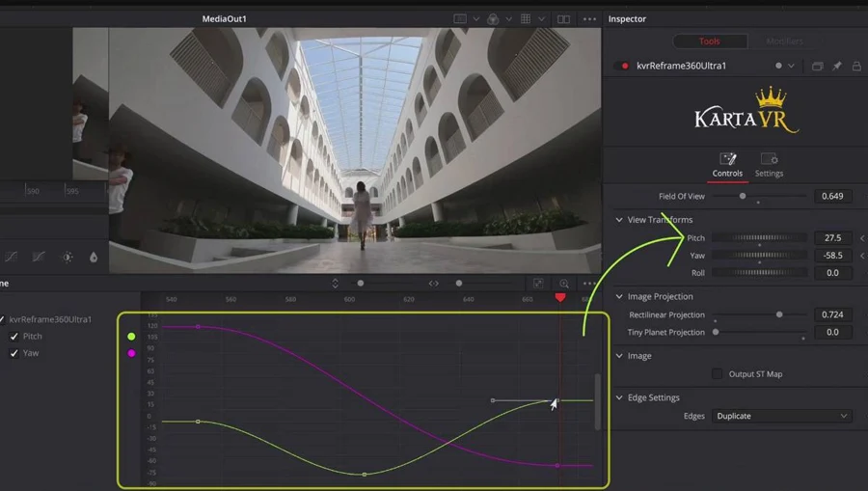This screenshot has height=491, width=868.
Task: Click the Rectilinear Projection slider handle
Action: [779, 315]
